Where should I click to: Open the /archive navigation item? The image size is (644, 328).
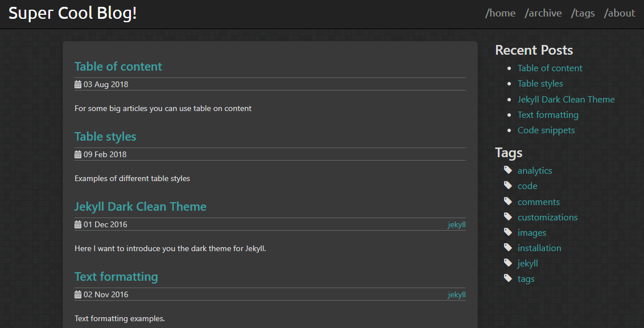pyautogui.click(x=543, y=13)
